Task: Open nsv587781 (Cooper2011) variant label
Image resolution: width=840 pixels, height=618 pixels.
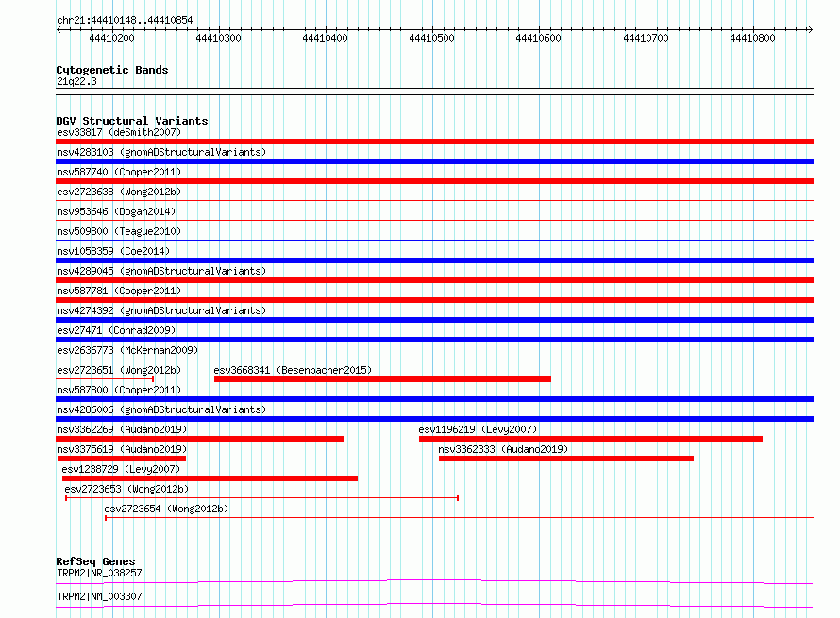Action: (x=119, y=291)
